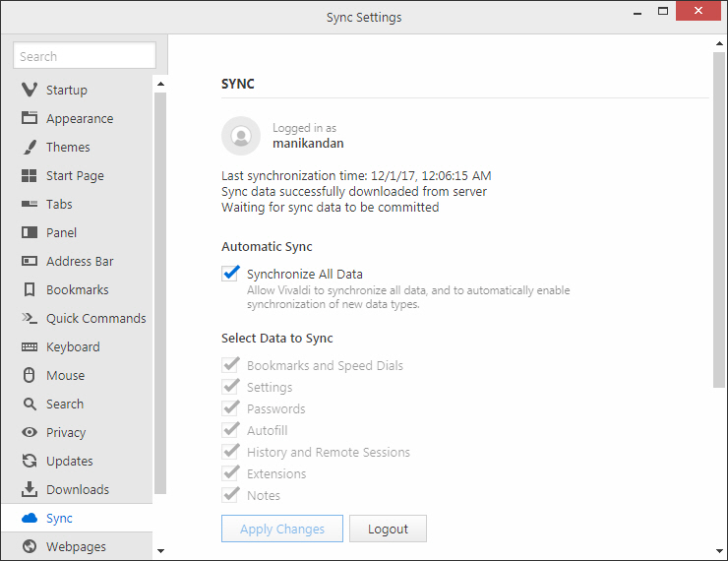Viewport: 728px width, 561px height.
Task: Click the Sync cloud icon
Action: coord(30,518)
